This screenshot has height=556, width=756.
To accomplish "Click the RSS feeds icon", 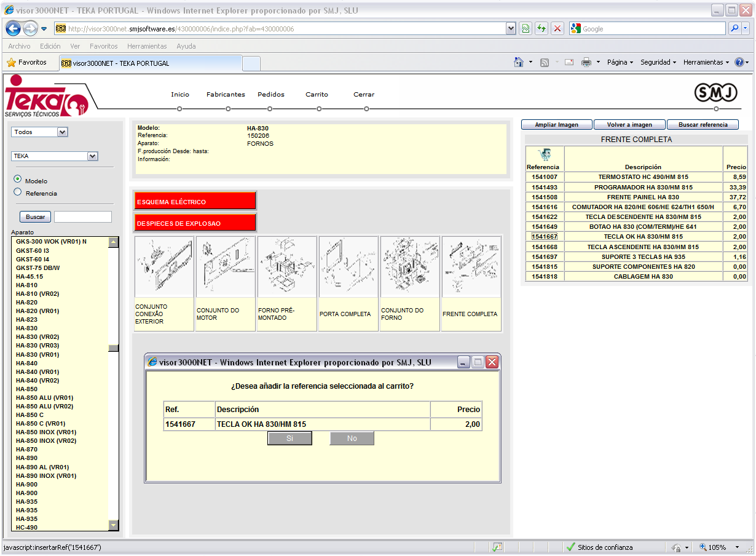I will [544, 62].
